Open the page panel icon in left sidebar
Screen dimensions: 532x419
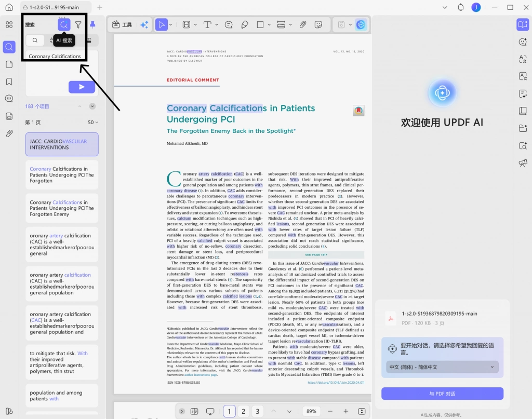[x=9, y=65]
